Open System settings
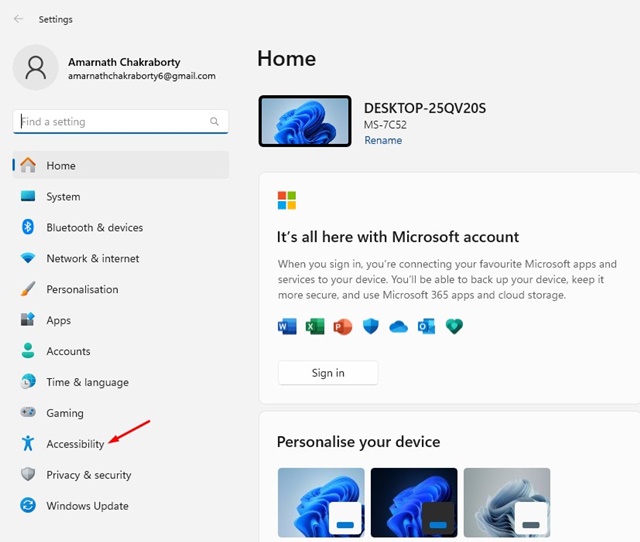The image size is (640, 542). pos(121,196)
